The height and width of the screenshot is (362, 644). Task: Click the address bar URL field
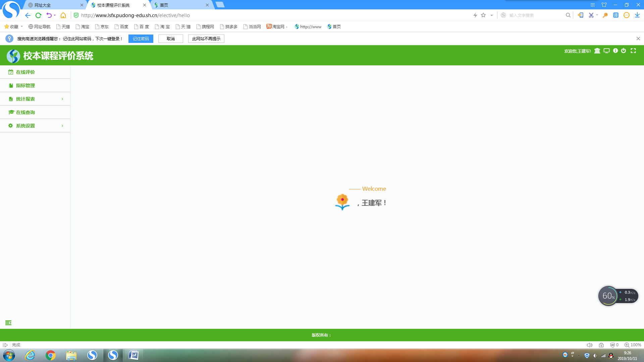coord(235,15)
